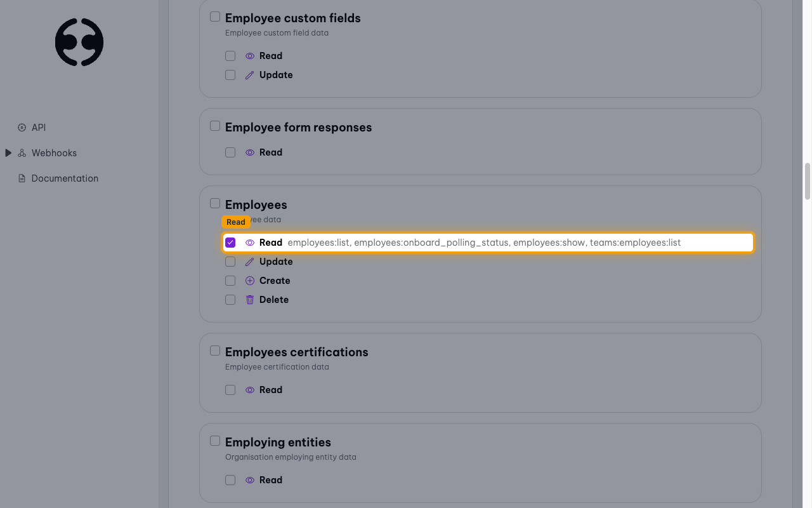This screenshot has width=812, height=508.
Task: Click the Employee form responses heading
Action: pyautogui.click(x=298, y=128)
